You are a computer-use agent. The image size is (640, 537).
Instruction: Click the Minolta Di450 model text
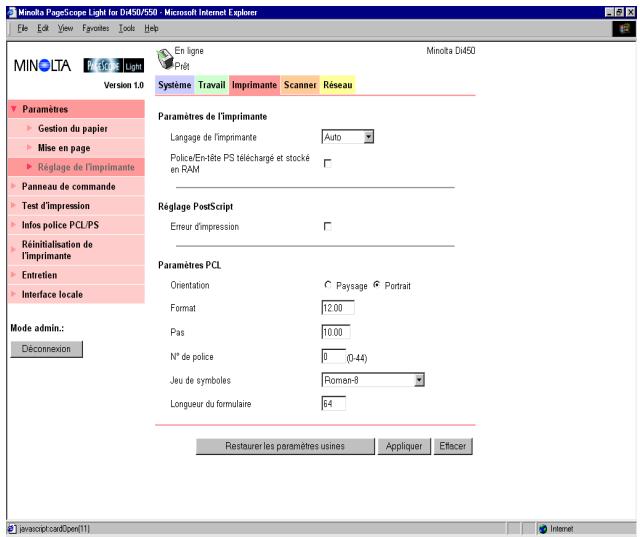pos(451,51)
